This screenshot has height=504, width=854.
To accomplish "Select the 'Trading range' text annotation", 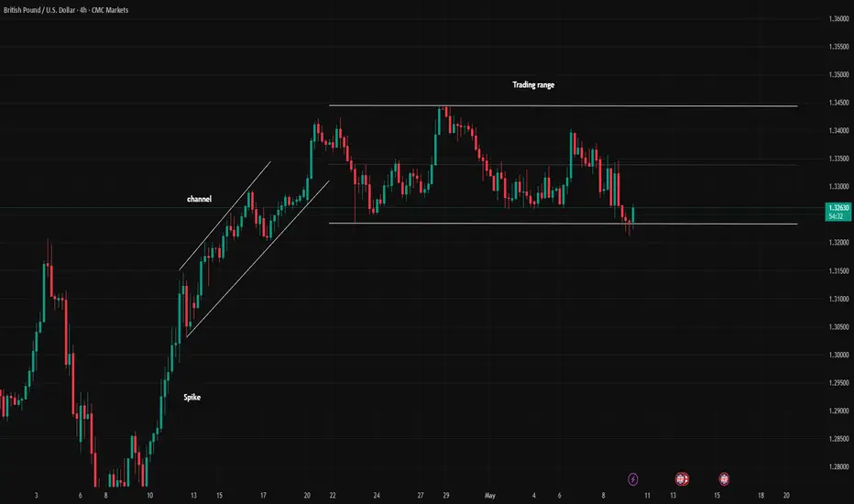I will (533, 84).
